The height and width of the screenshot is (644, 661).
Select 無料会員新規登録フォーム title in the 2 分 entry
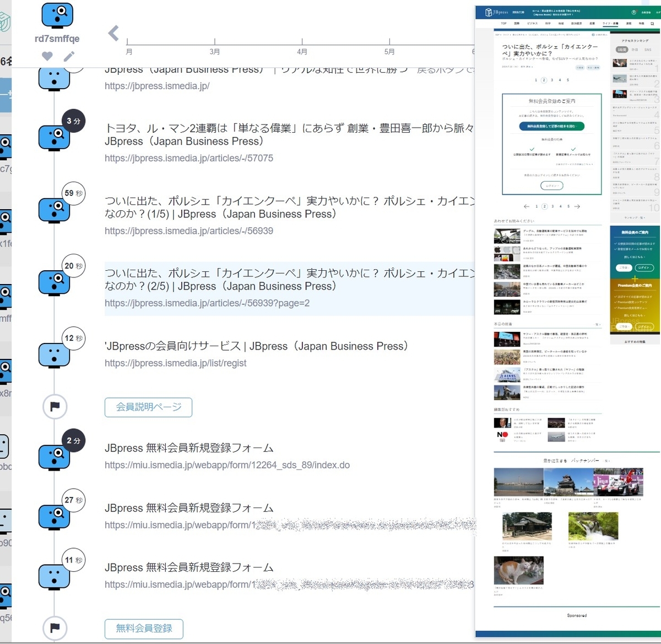189,448
